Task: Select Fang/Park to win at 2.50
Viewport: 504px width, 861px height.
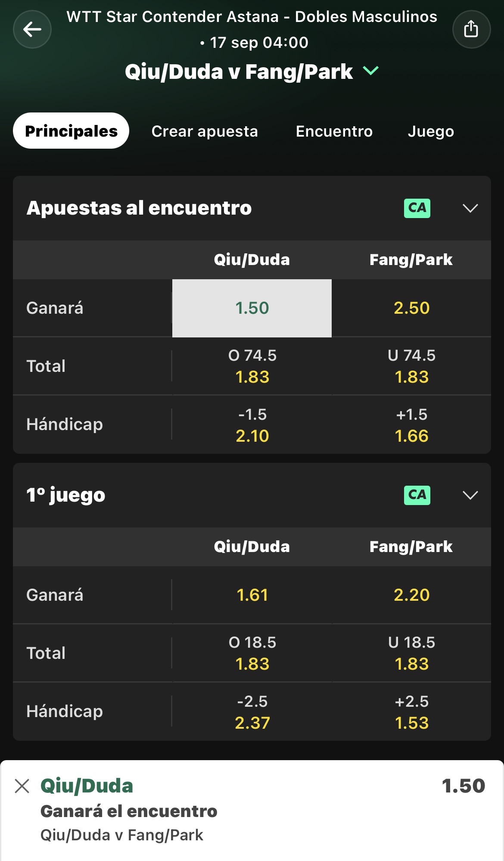Action: point(411,308)
